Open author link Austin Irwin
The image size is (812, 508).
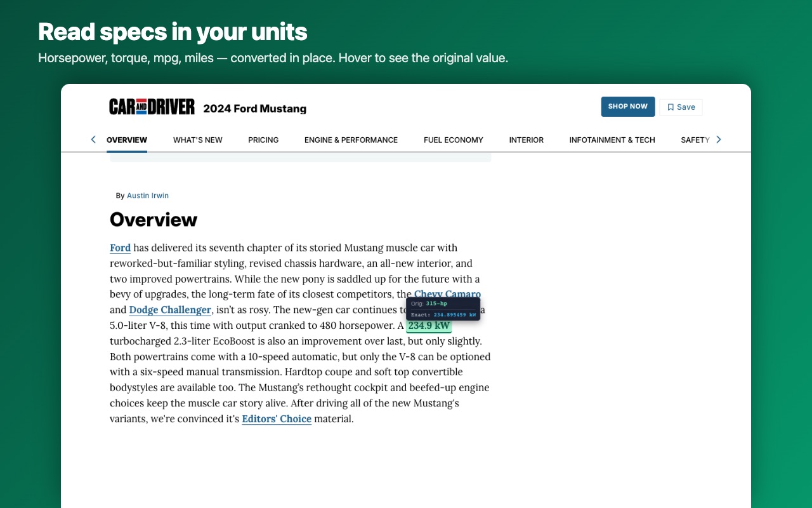(x=148, y=196)
